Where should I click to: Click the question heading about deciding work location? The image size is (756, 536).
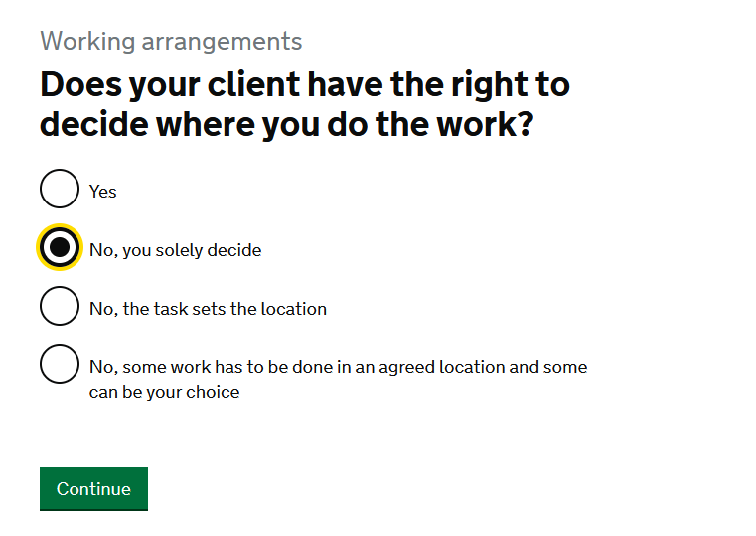coord(305,104)
